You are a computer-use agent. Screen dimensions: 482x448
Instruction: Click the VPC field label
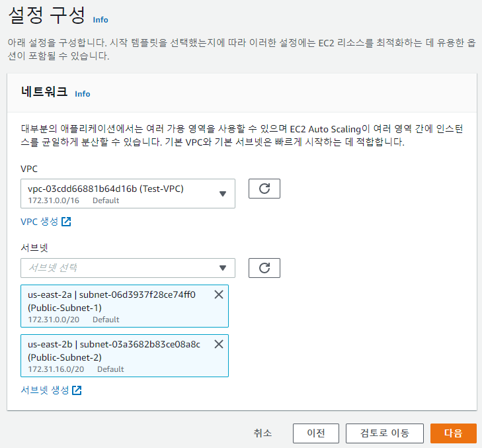pyautogui.click(x=29, y=169)
